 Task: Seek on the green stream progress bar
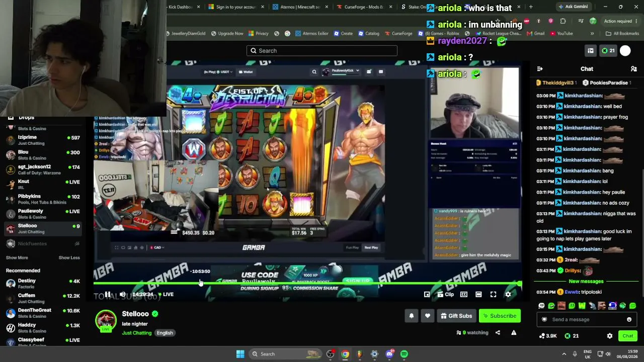307,284
